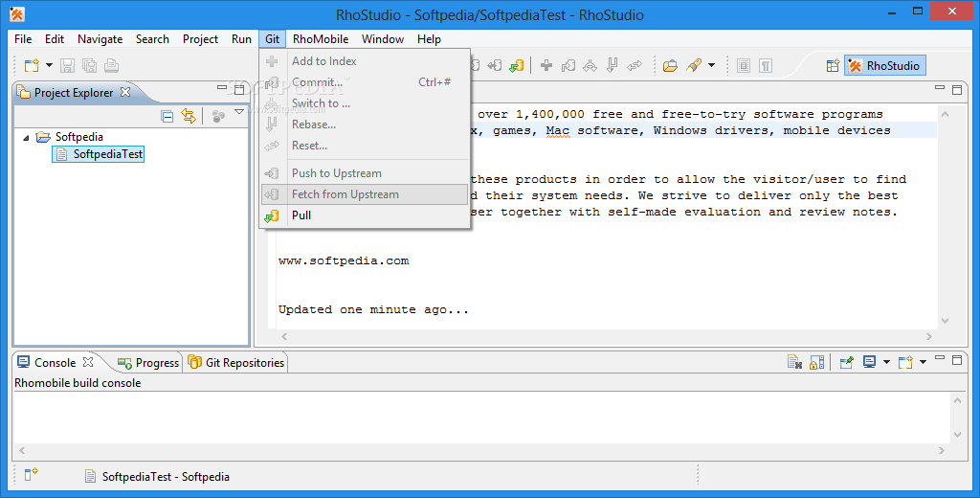This screenshot has width=980, height=498.
Task: Switch to the Git Repositories tab
Action: click(x=236, y=363)
